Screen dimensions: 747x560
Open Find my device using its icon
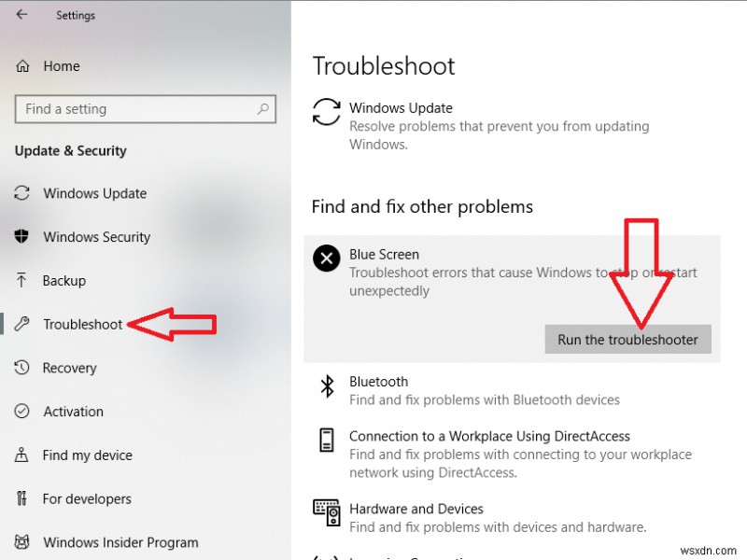click(21, 455)
